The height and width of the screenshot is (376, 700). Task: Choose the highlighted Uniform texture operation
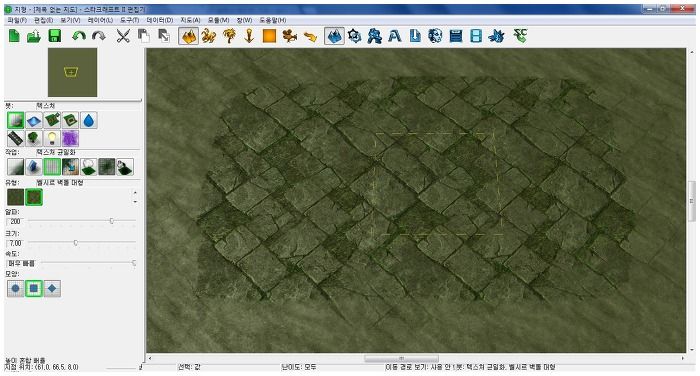[x=52, y=167]
